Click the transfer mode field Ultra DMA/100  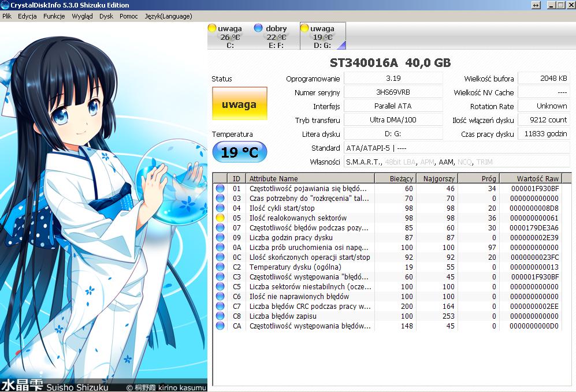point(393,120)
